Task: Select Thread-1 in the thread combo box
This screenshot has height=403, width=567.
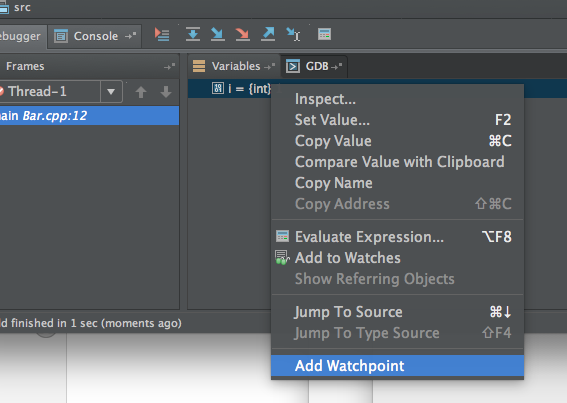Action: pos(50,92)
